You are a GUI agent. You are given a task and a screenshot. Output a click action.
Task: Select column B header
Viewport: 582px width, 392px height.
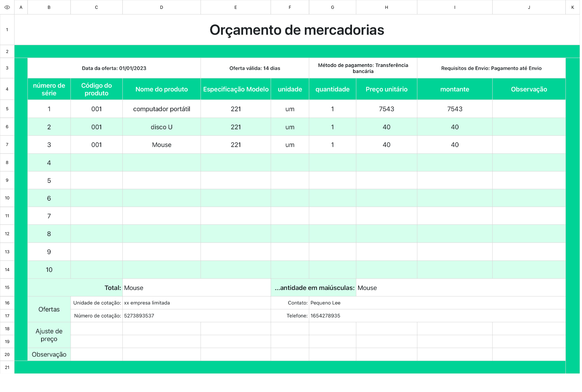[x=49, y=7]
